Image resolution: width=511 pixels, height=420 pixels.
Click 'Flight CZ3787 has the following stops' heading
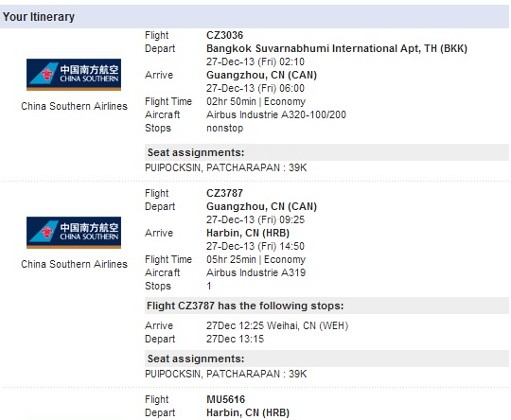point(245,306)
